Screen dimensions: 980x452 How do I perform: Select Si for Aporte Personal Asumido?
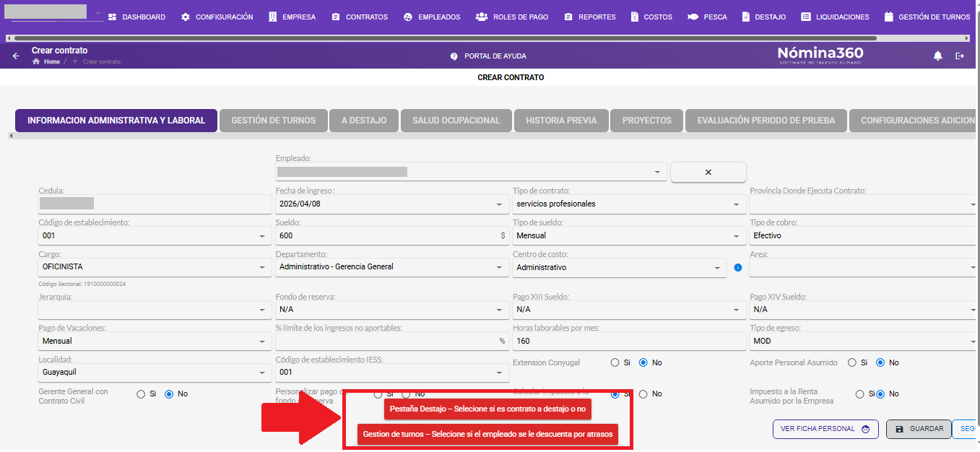coord(852,362)
